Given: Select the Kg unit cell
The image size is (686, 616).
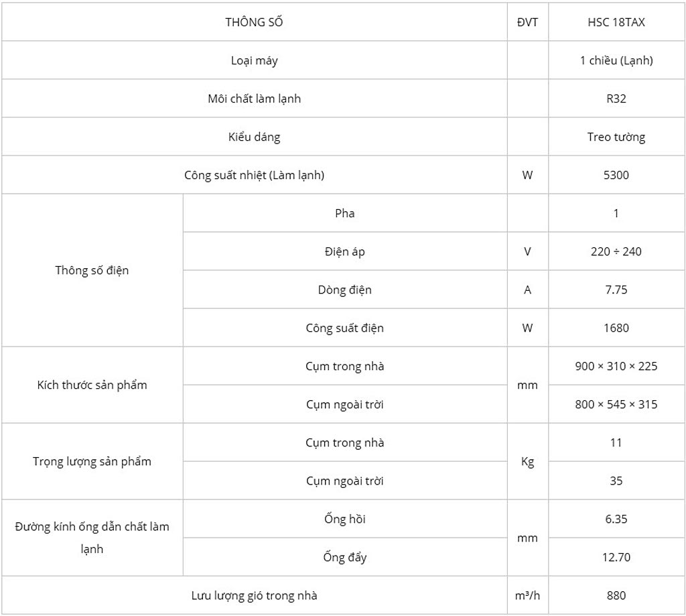Looking at the screenshot, I should coord(528,461).
